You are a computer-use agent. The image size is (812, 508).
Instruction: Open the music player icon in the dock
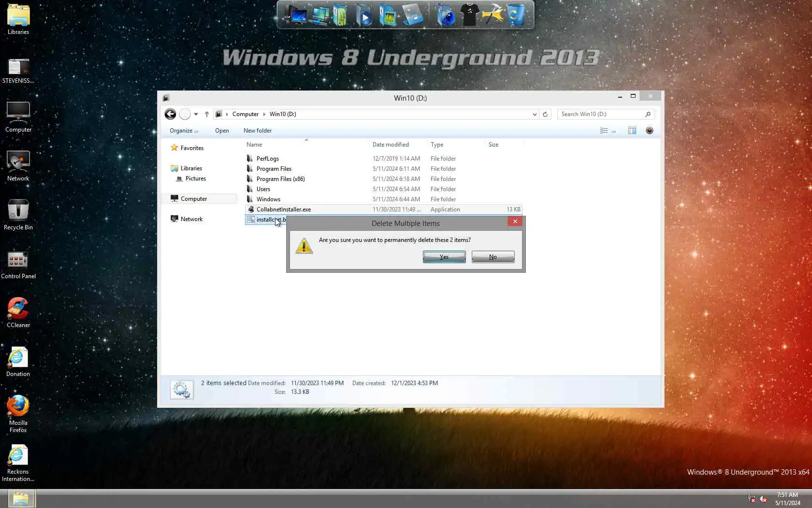tap(412, 15)
